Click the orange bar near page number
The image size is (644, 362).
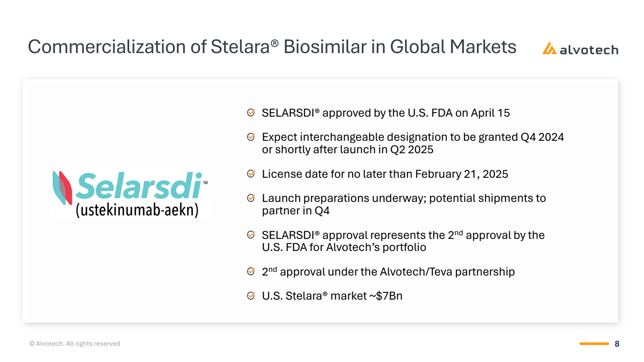(x=594, y=343)
